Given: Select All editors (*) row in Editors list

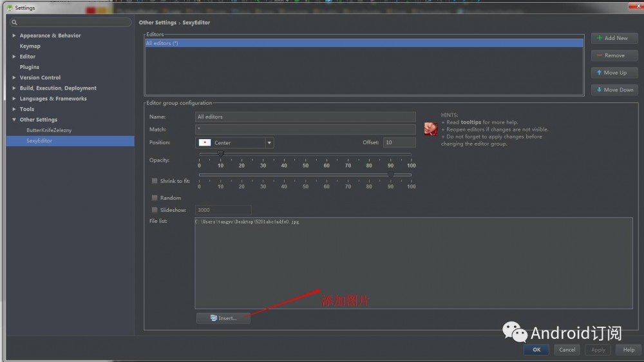Looking at the screenshot, I should click(x=364, y=43).
